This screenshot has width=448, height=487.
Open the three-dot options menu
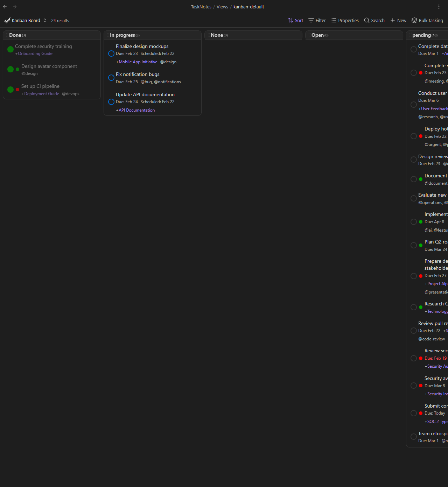tap(439, 7)
